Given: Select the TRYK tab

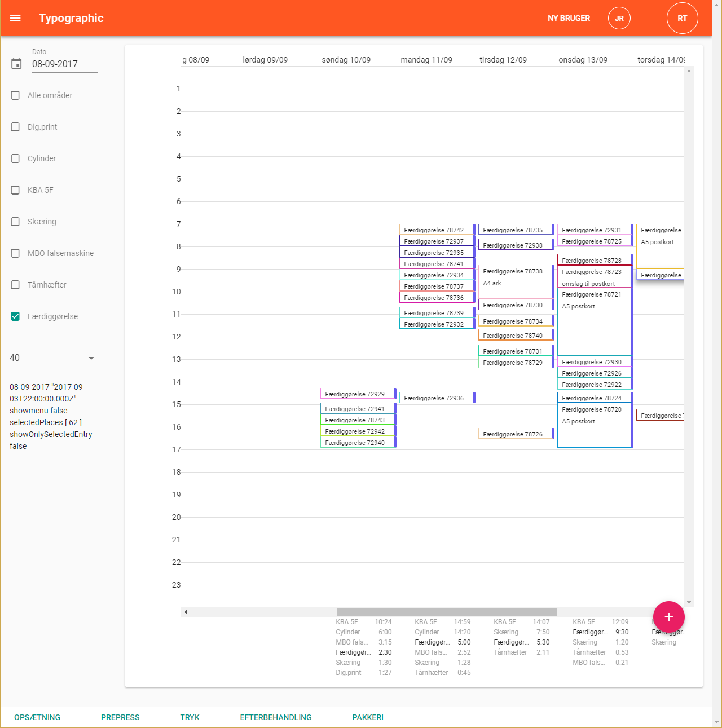Looking at the screenshot, I should coord(190,717).
